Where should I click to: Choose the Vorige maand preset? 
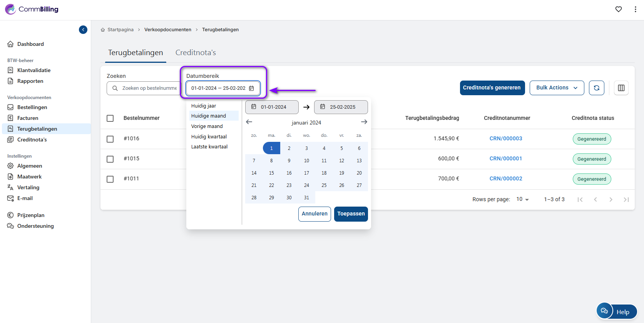pyautogui.click(x=207, y=126)
